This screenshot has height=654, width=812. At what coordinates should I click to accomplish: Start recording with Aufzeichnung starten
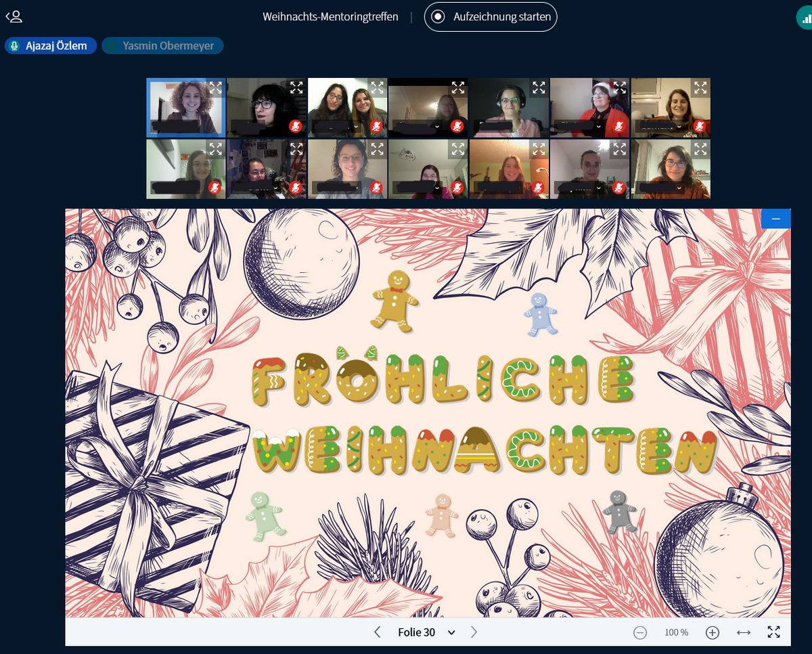point(491,17)
